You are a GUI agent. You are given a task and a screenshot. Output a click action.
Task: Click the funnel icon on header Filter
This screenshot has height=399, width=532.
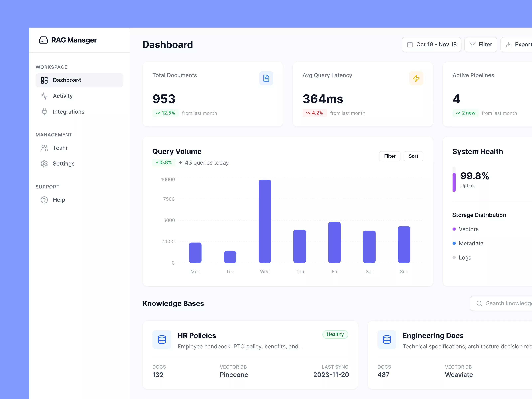472,45
